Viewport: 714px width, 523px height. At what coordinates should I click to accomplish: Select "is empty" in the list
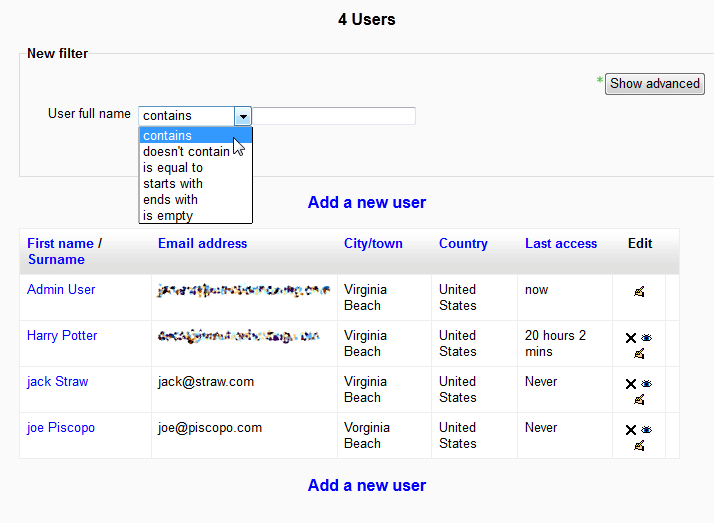[x=168, y=216]
